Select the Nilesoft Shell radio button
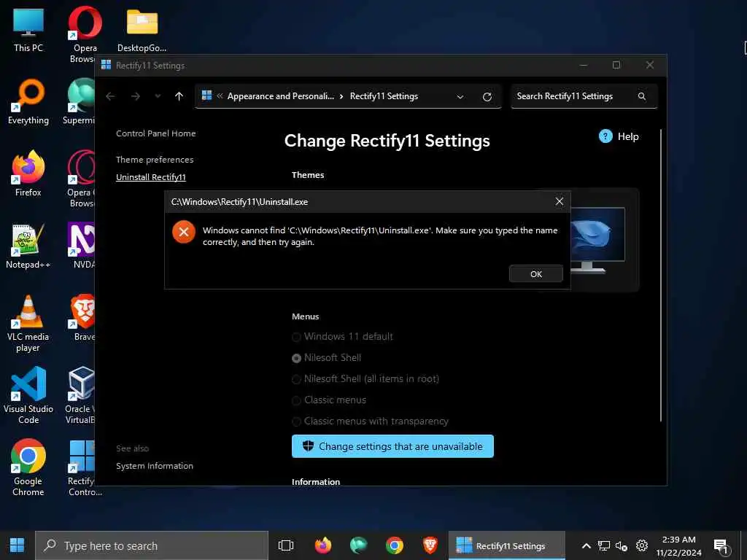747x560 pixels. (x=296, y=358)
